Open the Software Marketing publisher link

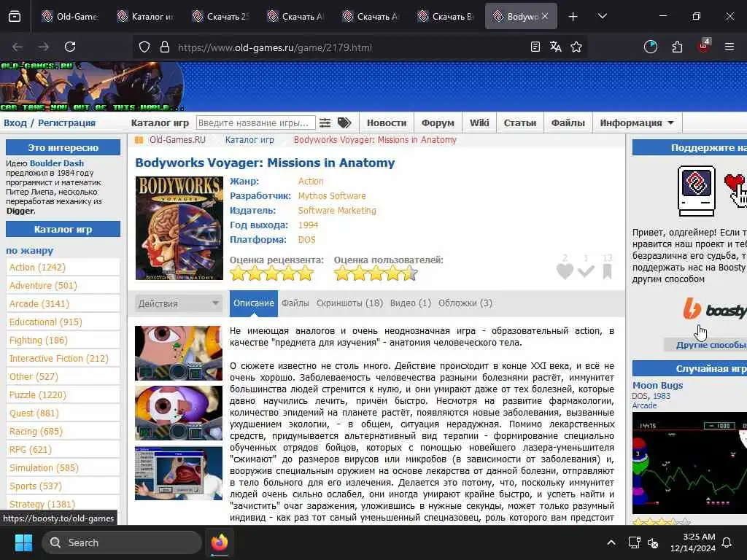click(x=337, y=211)
